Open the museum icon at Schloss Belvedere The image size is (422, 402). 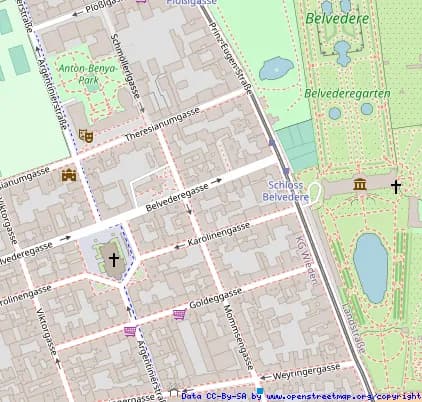pyautogui.click(x=360, y=184)
